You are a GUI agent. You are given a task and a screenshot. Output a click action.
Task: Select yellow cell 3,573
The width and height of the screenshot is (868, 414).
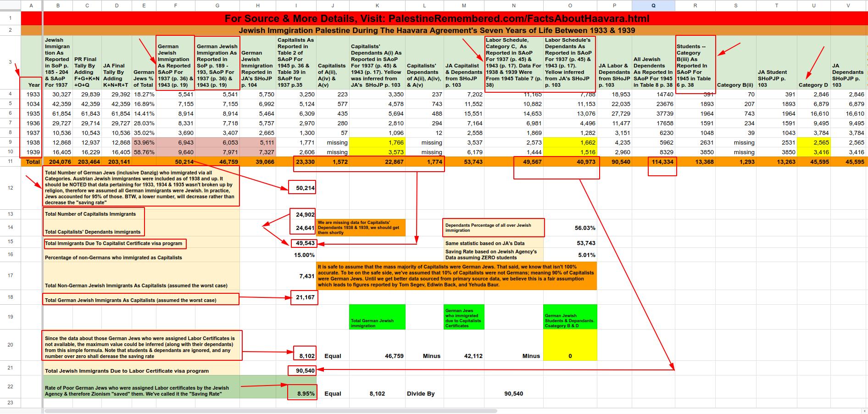click(x=377, y=152)
